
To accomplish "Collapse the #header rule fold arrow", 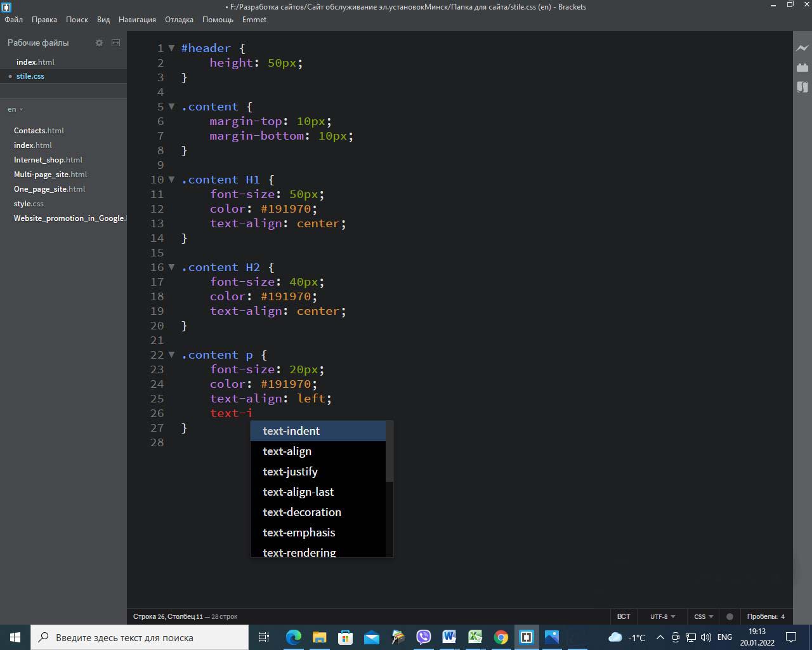I will [171, 48].
